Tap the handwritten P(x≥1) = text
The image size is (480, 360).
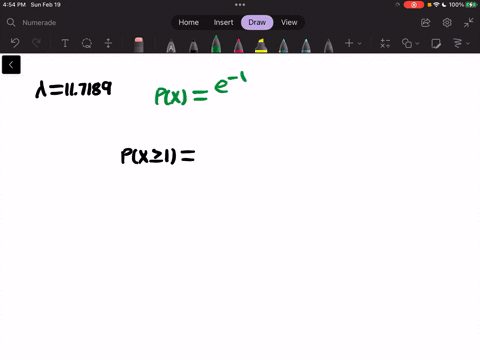pyautogui.click(x=158, y=156)
